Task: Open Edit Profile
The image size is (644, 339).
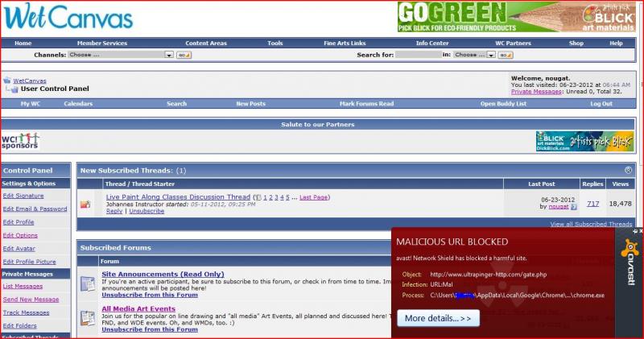Action: [19, 222]
